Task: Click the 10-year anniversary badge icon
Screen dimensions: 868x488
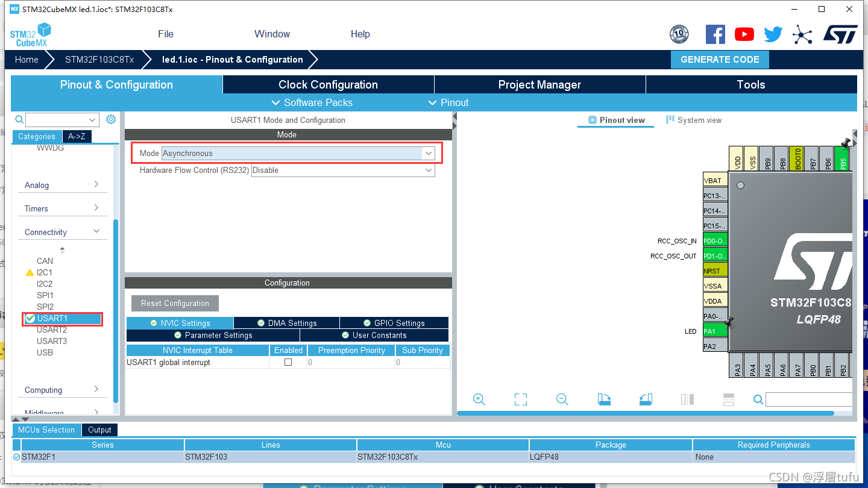Action: [679, 34]
